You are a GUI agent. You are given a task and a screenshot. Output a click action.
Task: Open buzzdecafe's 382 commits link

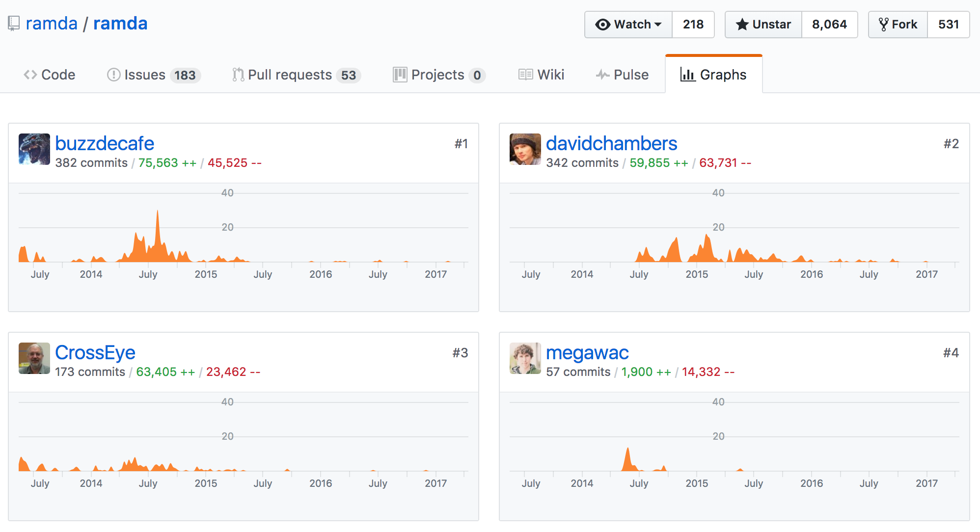coord(91,163)
